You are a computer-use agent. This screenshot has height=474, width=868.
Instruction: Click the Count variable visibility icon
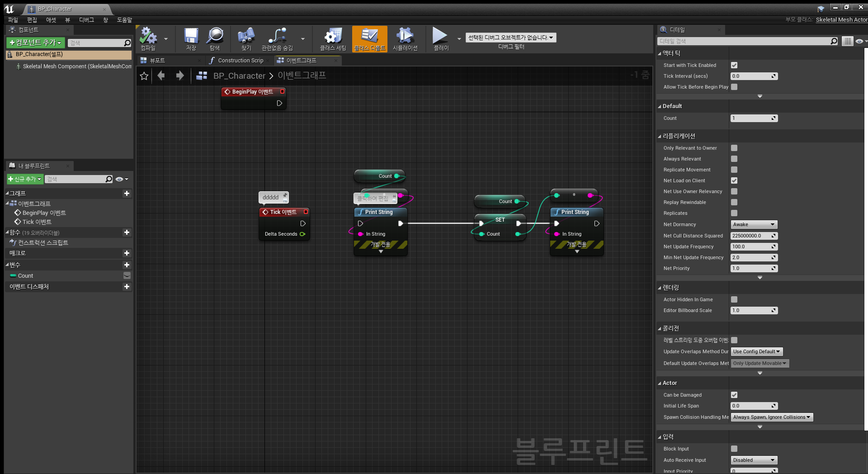(x=127, y=275)
